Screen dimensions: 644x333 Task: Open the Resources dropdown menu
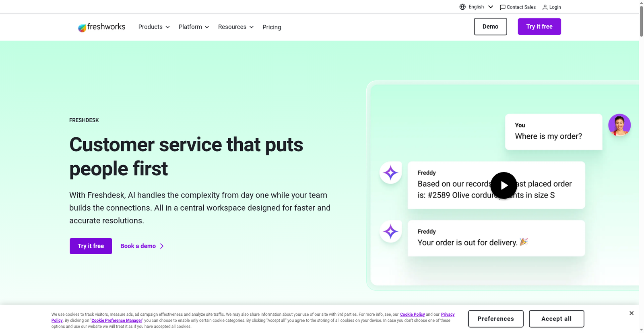click(x=235, y=27)
